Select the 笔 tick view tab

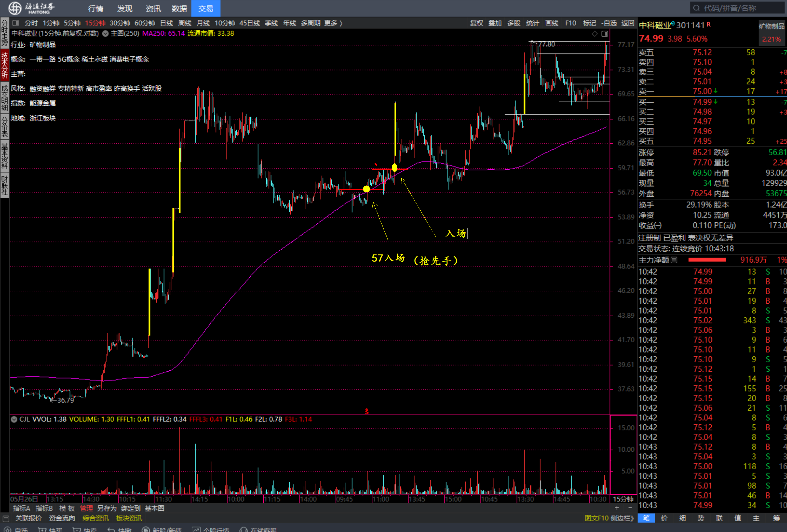tap(647, 518)
